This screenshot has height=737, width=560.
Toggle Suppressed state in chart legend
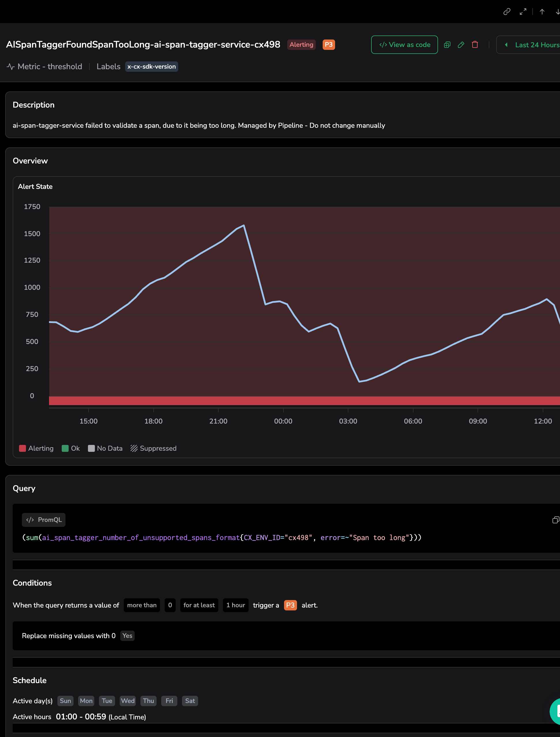pyautogui.click(x=153, y=448)
